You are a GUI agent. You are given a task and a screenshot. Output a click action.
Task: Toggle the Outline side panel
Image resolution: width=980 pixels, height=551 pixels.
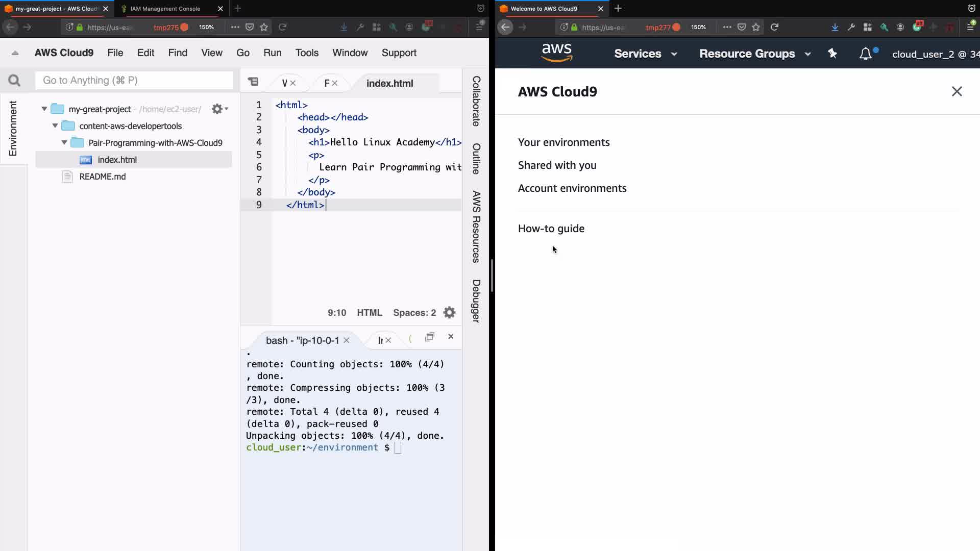(476, 159)
